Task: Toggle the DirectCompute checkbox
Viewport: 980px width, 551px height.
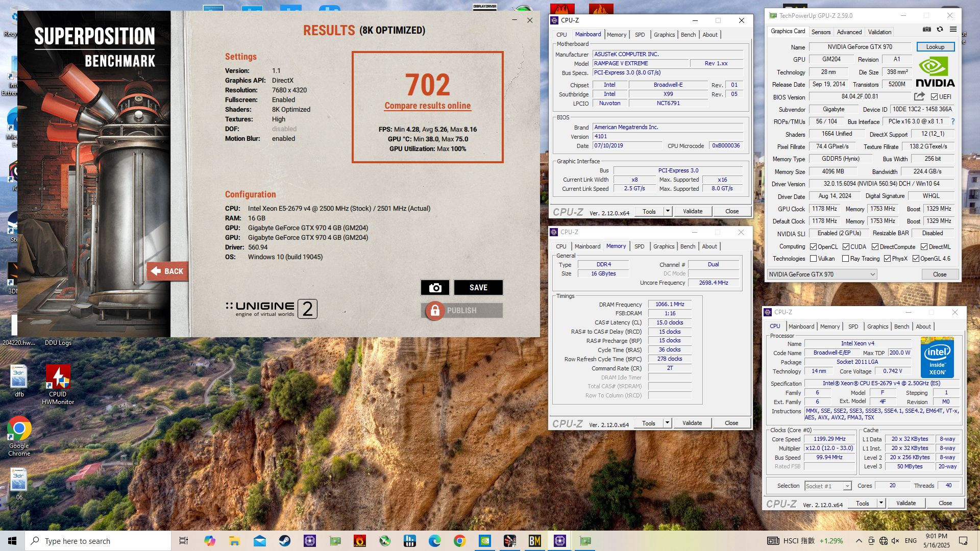Action: [875, 247]
